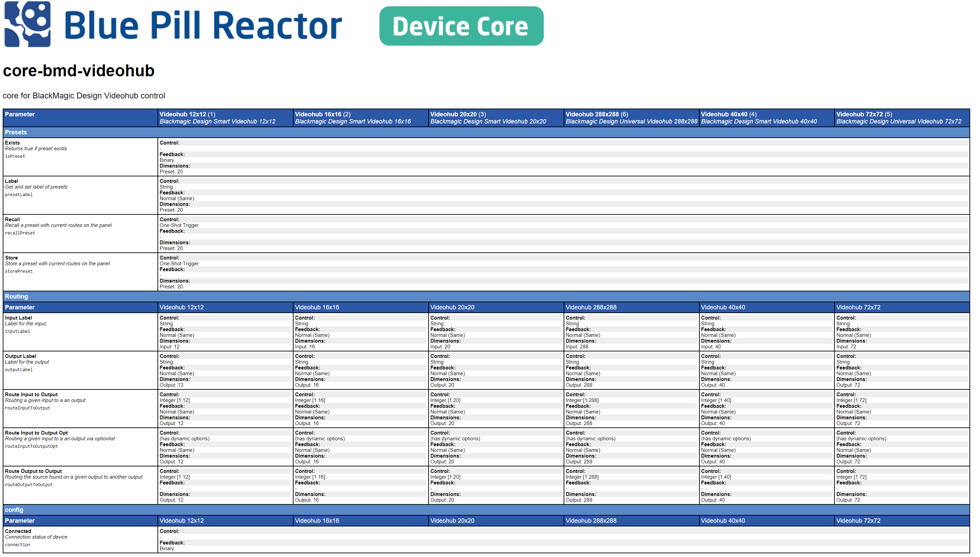The image size is (980, 557).
Task: Click the presetLabel parameter name
Action: pyautogui.click(x=19, y=195)
